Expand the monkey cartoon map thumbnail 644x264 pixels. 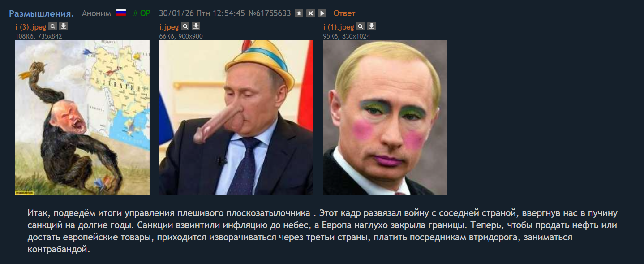(x=82, y=117)
